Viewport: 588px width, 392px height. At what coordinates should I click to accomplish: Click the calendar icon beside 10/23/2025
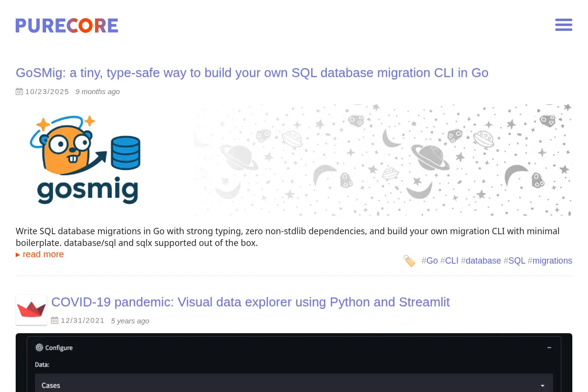[20, 92]
